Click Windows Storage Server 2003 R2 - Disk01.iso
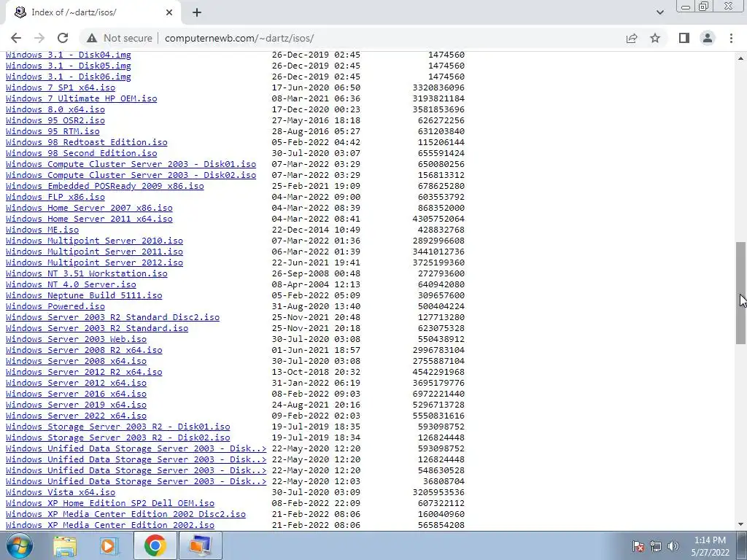The height and width of the screenshot is (560, 747). point(117,427)
